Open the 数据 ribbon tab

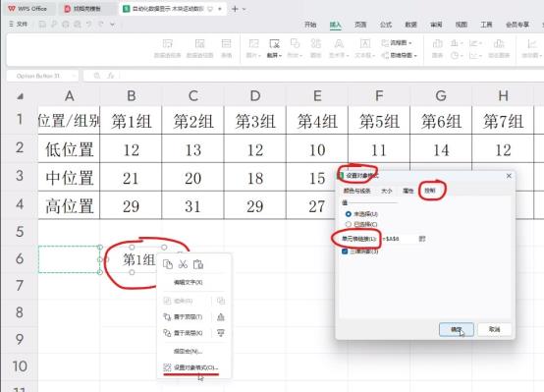(x=411, y=25)
